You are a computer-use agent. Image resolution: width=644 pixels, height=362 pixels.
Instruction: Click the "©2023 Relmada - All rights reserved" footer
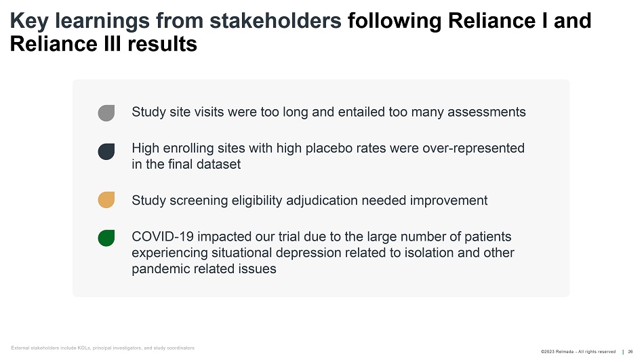[578, 351]
